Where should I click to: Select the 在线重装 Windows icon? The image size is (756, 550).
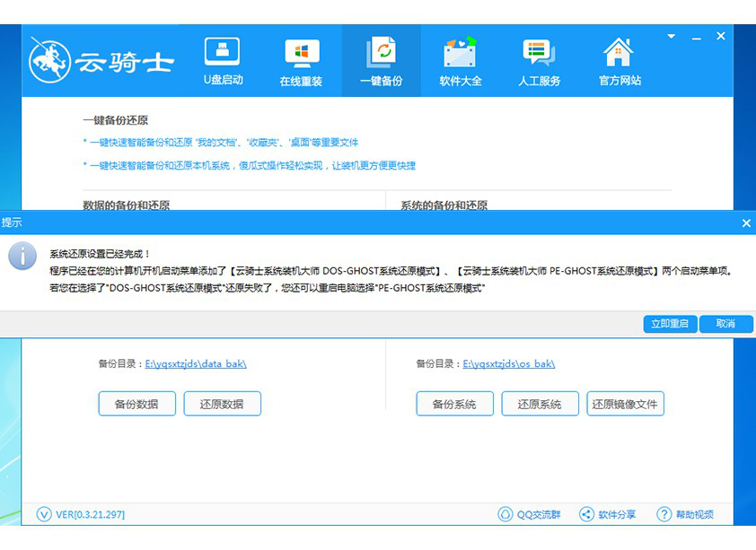tap(302, 54)
